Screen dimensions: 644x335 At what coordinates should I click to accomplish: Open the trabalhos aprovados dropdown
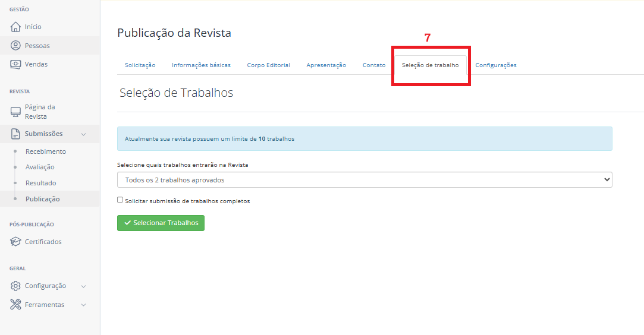[365, 179]
